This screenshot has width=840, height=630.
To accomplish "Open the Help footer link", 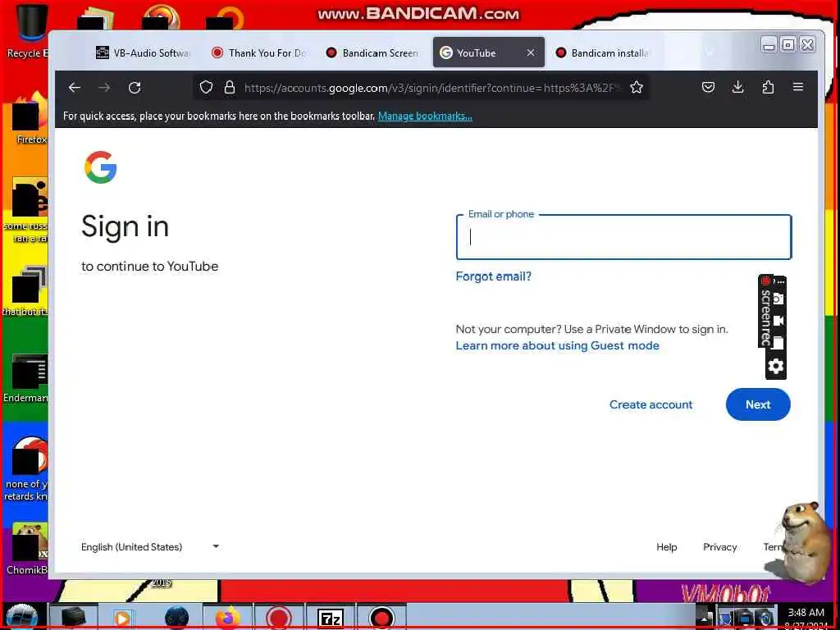I will point(666,547).
